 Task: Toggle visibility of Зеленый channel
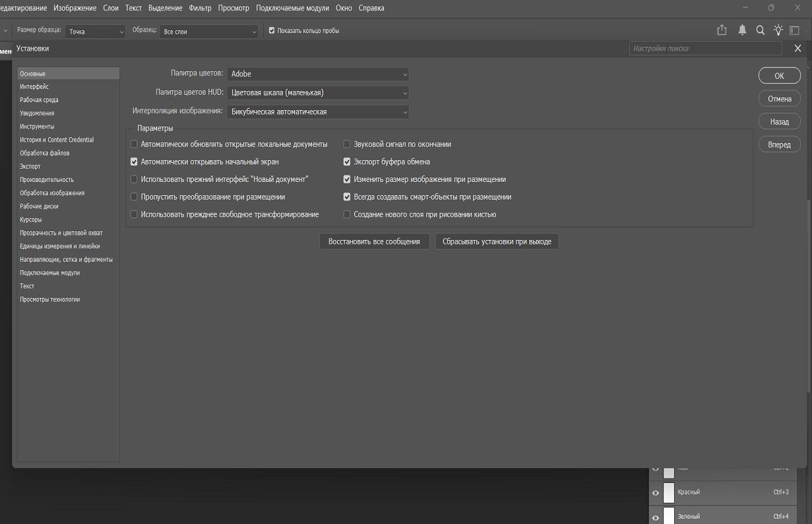coord(656,517)
